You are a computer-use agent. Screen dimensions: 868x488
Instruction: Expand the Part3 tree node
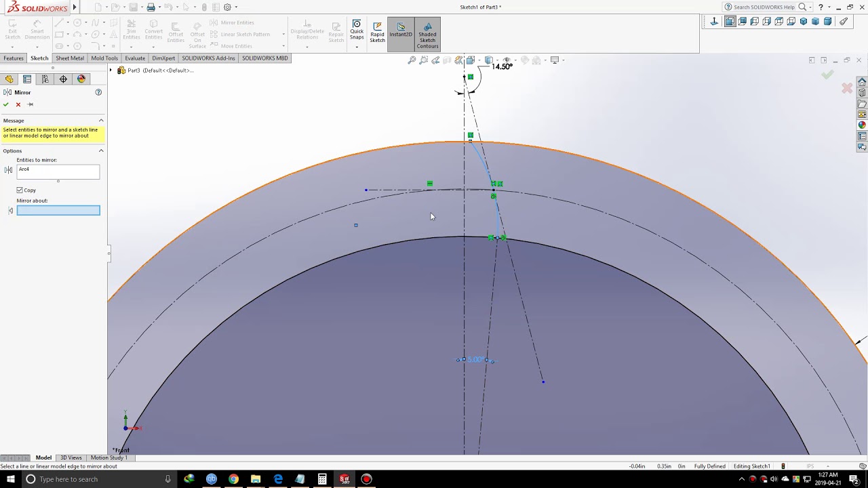coord(111,70)
